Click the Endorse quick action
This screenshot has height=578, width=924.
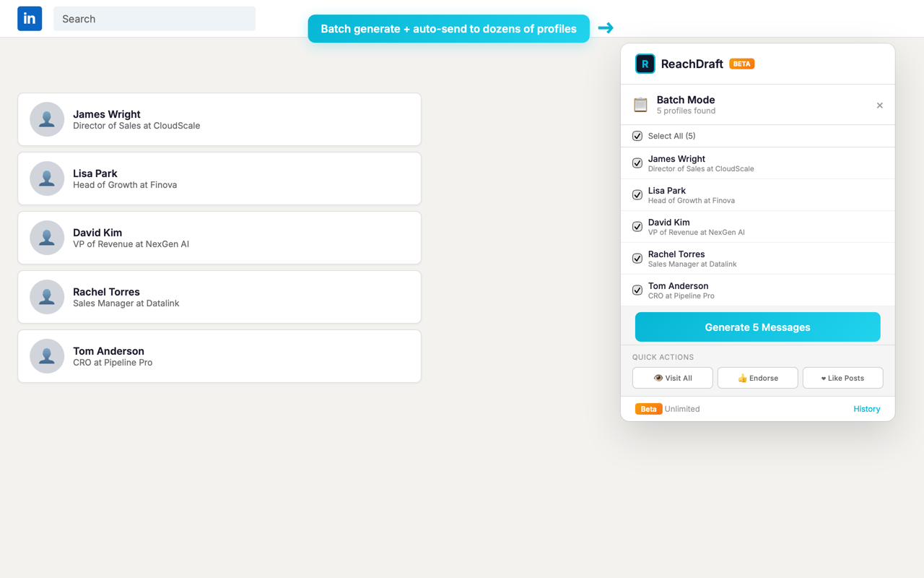[x=758, y=378]
